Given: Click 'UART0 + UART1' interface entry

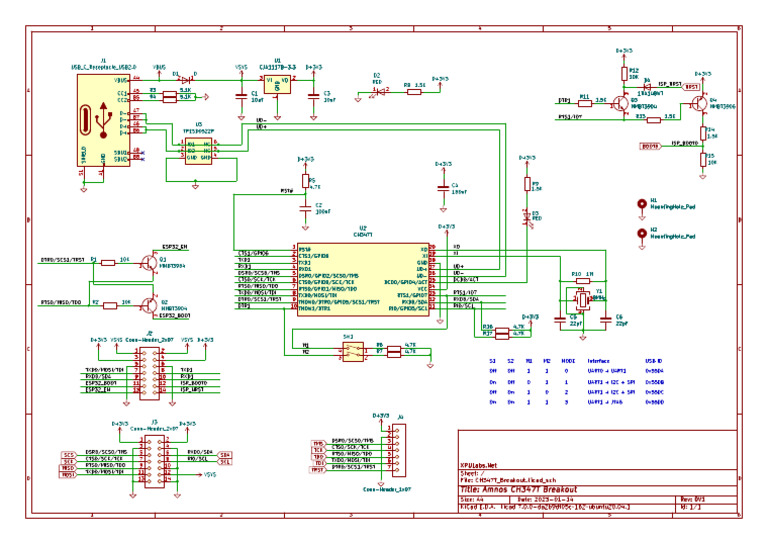Looking at the screenshot, I should pos(606,371).
